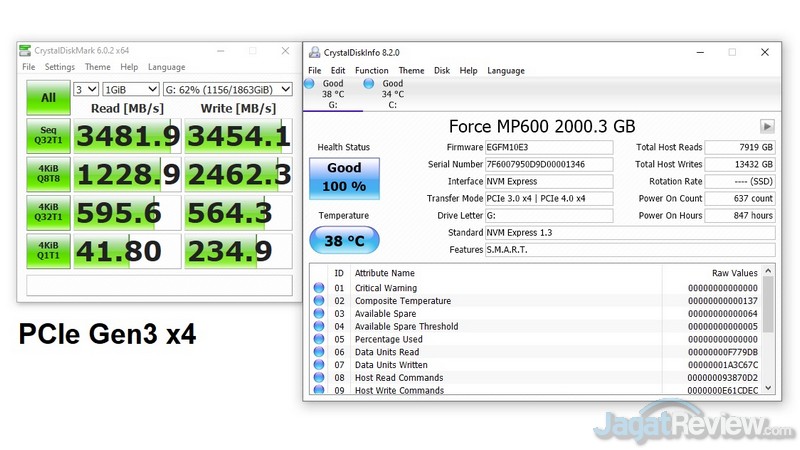The image size is (800, 450).
Task: Open CrystalDiskInfo Language menu
Action: (506, 70)
